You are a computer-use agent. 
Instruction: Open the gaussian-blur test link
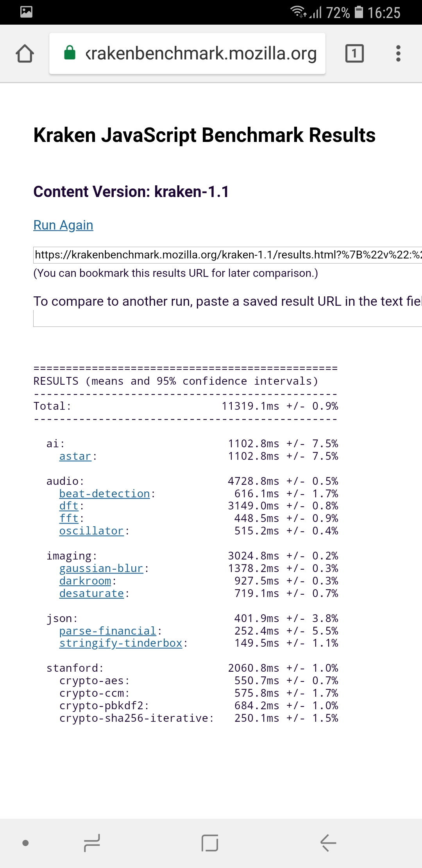[101, 569]
